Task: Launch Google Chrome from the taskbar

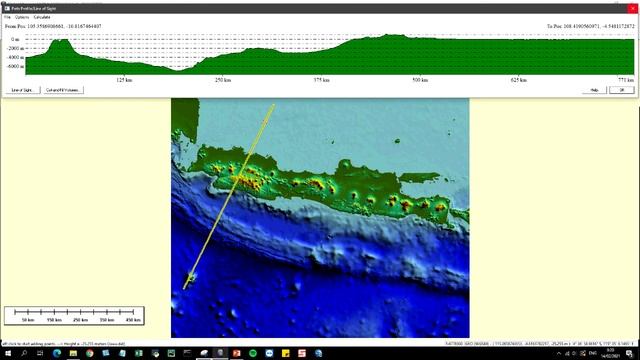Action: [89, 353]
